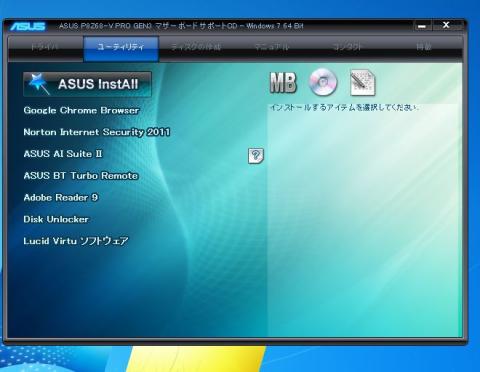Click the install instruction text on right panel
This screenshot has height=372, width=480.
[x=344, y=107]
